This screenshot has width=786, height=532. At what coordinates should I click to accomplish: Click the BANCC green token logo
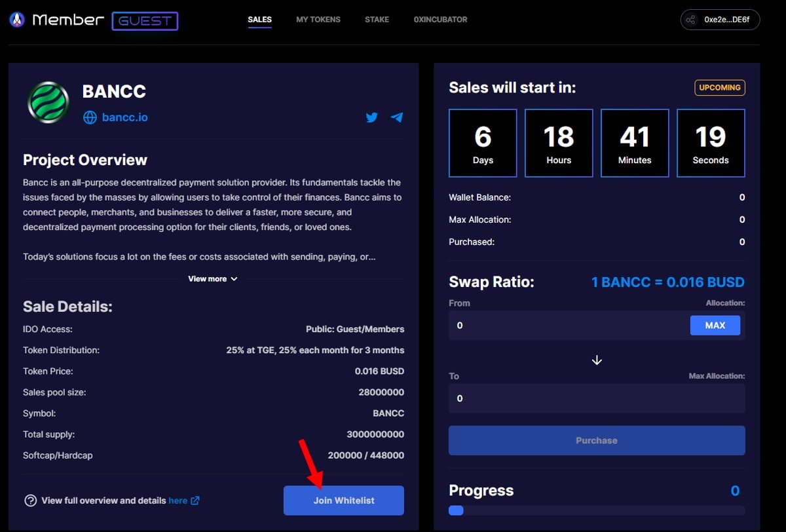[x=48, y=102]
